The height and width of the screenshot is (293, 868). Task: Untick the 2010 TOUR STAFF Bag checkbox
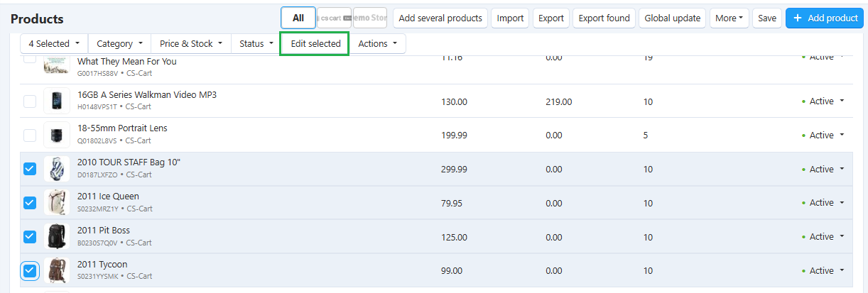30,169
